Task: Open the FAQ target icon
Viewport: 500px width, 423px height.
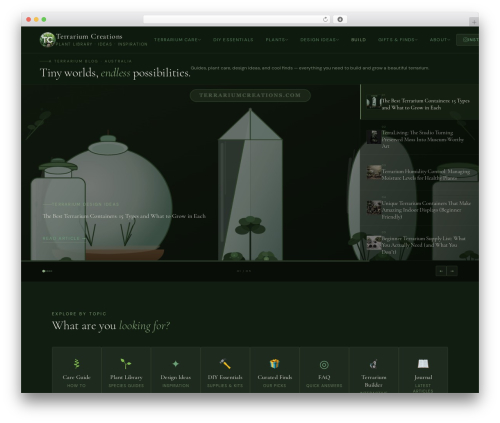Action: [x=324, y=365]
